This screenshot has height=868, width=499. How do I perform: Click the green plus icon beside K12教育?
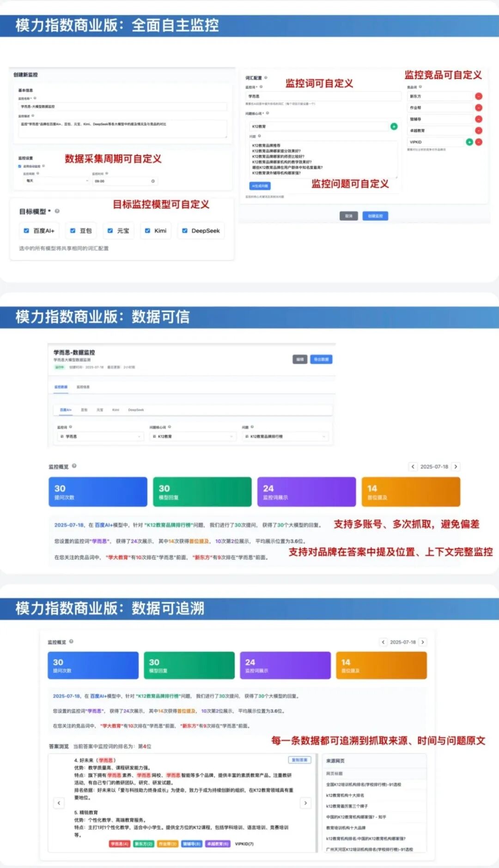pos(394,127)
